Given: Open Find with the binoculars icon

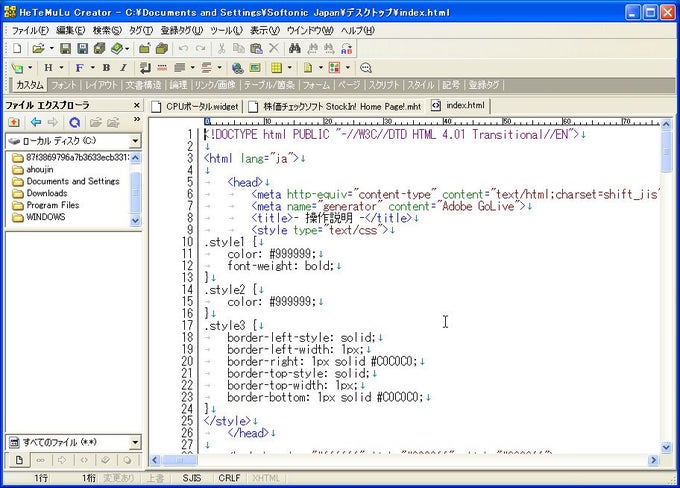Looking at the screenshot, I should coord(294,49).
